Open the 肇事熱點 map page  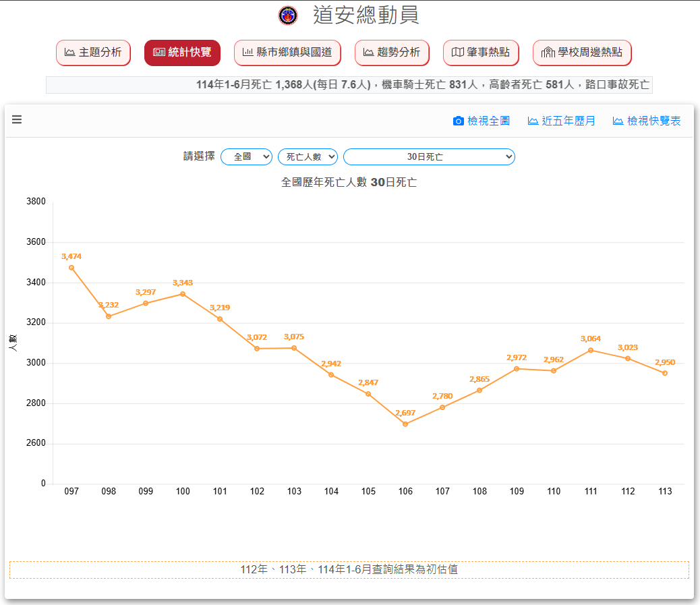point(480,53)
